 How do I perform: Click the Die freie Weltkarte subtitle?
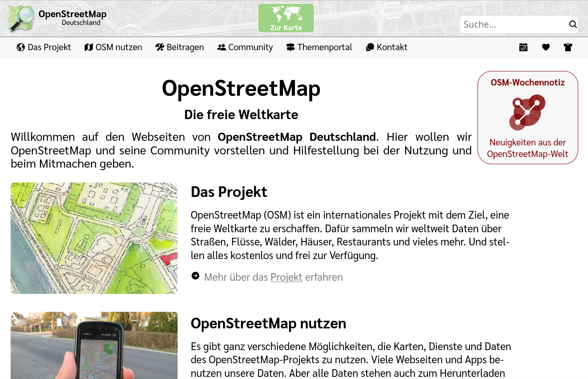point(241,114)
